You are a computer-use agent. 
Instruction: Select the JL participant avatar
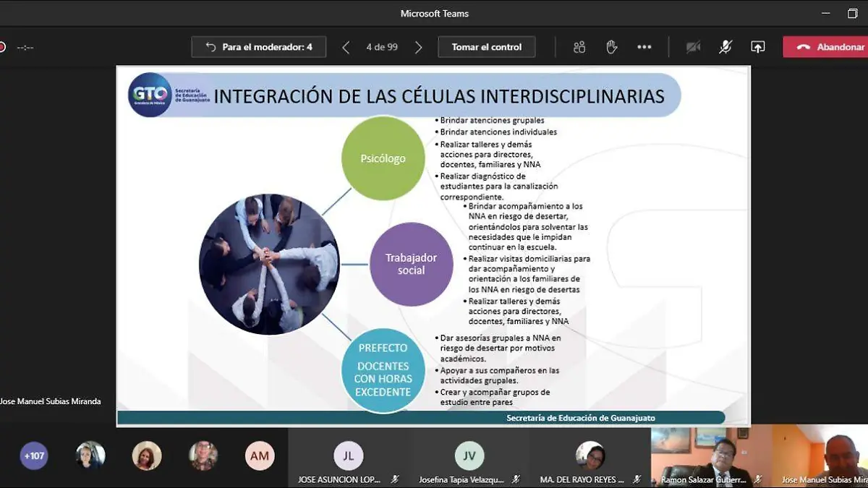[348, 455]
